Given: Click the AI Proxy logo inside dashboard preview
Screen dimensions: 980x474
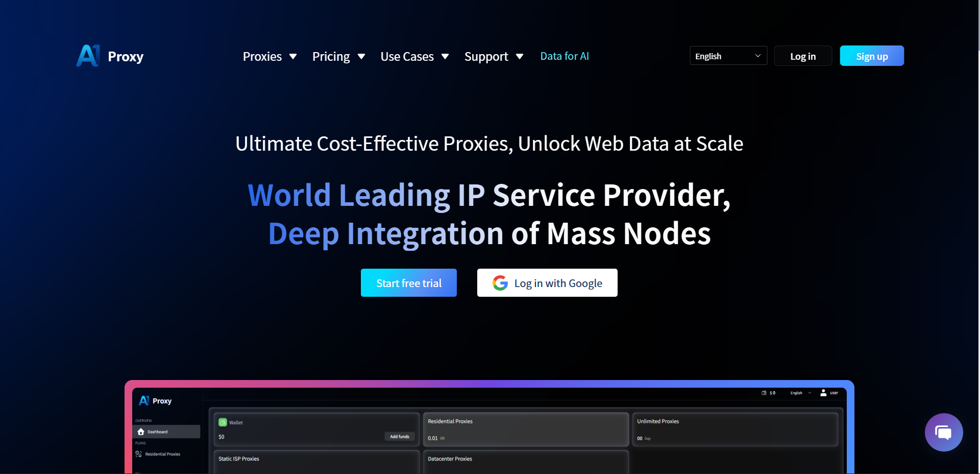Looking at the screenshot, I should point(155,401).
